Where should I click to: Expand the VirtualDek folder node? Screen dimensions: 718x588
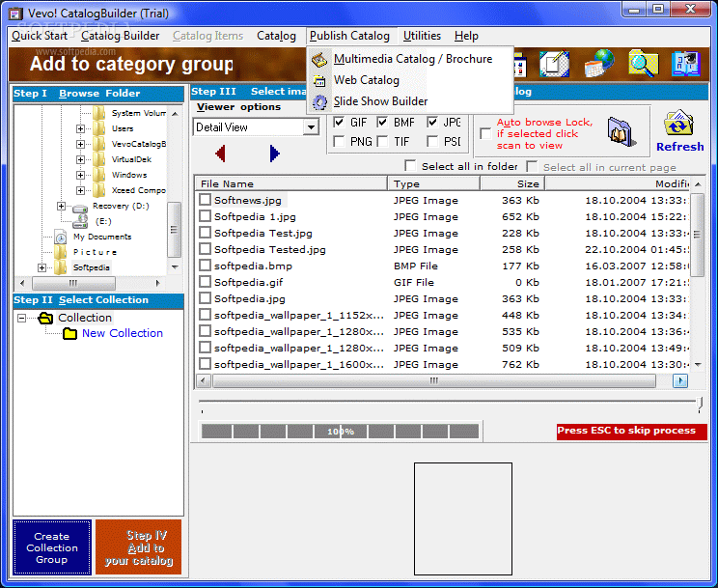point(80,159)
